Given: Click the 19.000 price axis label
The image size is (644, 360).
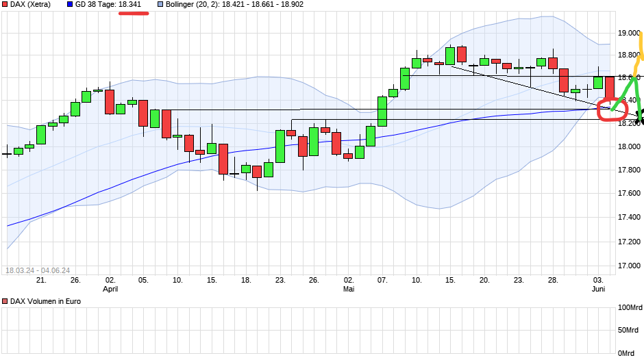Looking at the screenshot, I should [x=629, y=33].
